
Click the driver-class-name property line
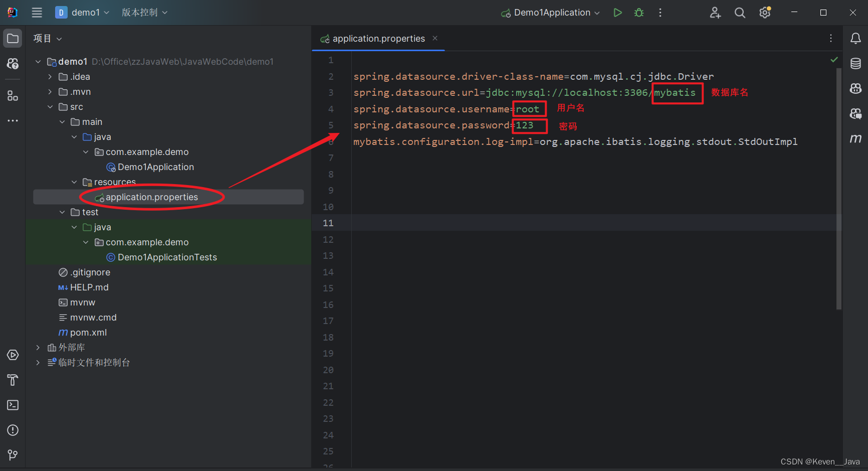click(x=534, y=76)
